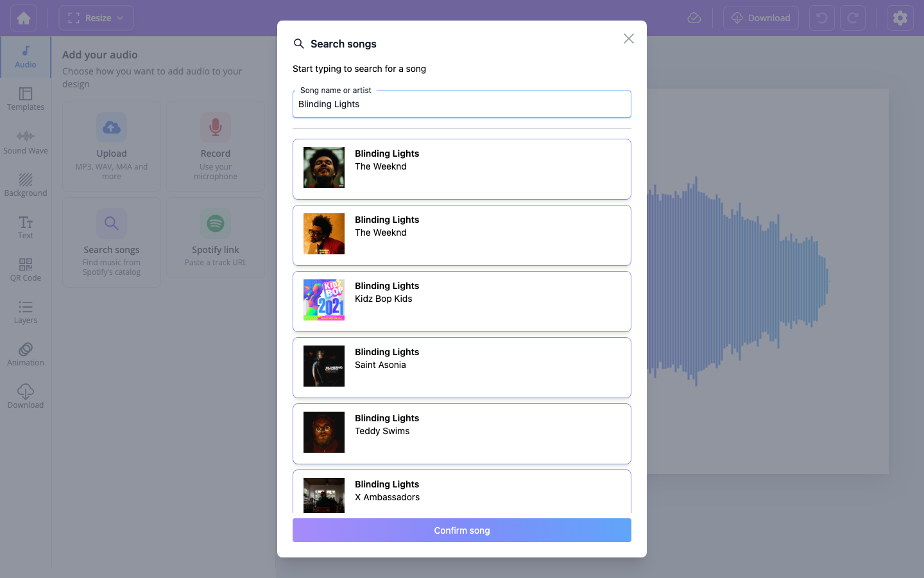924x578 pixels.
Task: Click the X Ambassadors album cover
Action: (324, 495)
